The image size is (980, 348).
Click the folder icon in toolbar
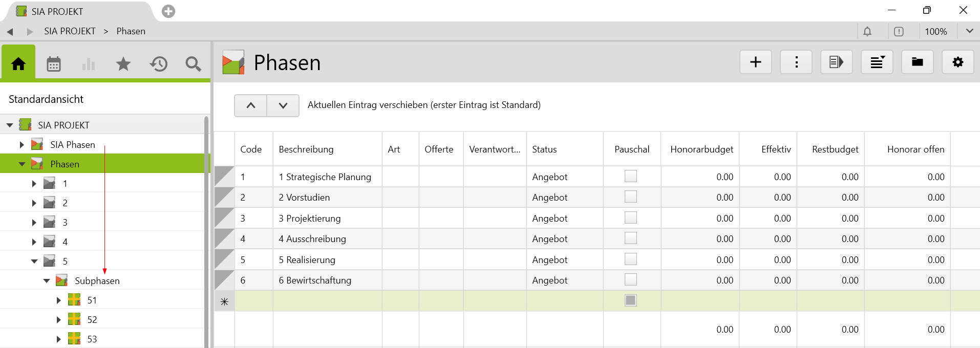tap(917, 62)
